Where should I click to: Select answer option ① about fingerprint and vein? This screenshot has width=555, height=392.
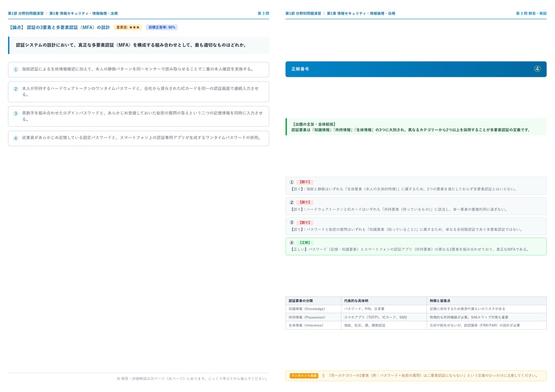coord(138,70)
